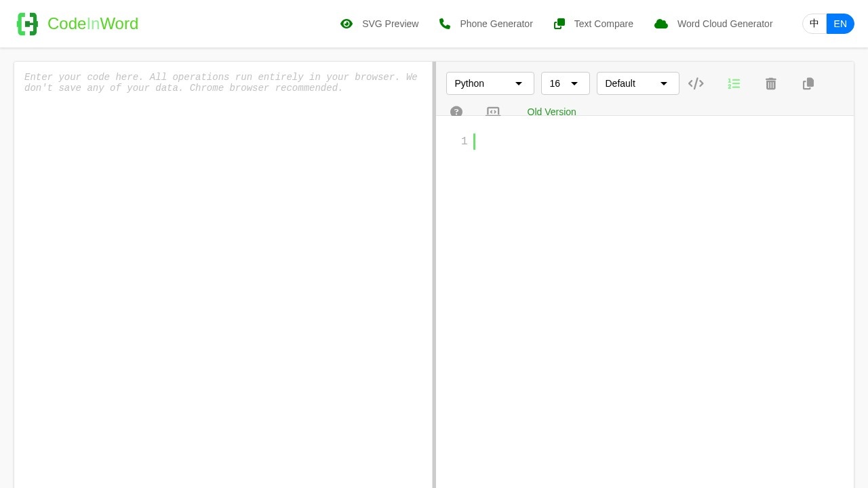Image resolution: width=868 pixels, height=488 pixels.
Task: Switch language to EN
Action: pyautogui.click(x=840, y=24)
